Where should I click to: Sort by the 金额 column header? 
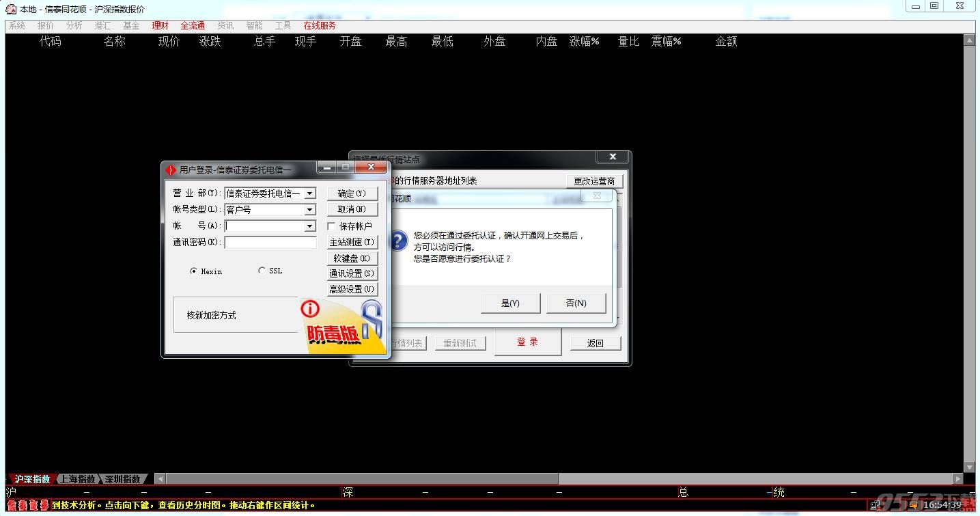(x=727, y=42)
